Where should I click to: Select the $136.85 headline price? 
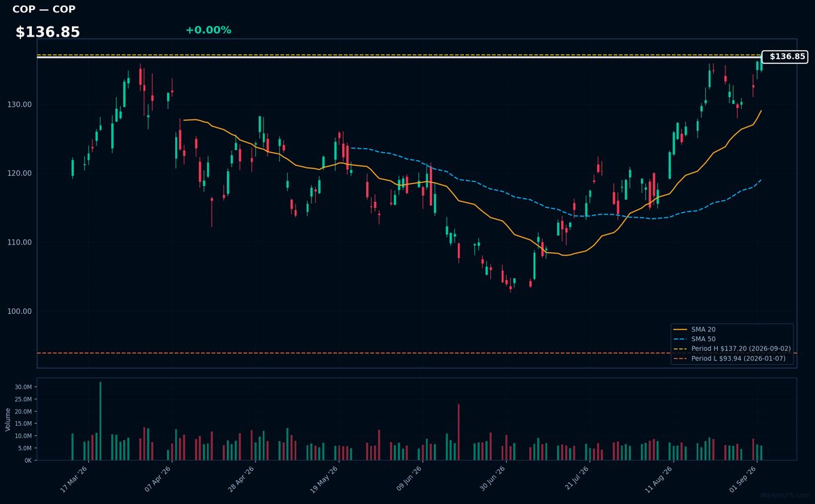(x=48, y=32)
